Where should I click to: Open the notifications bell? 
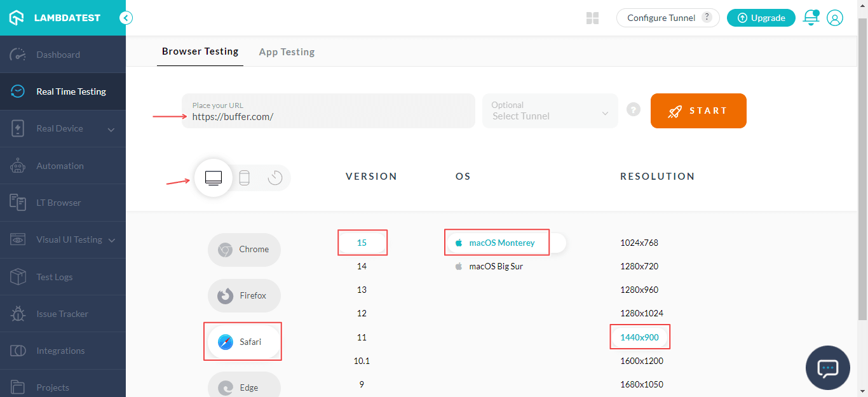811,18
